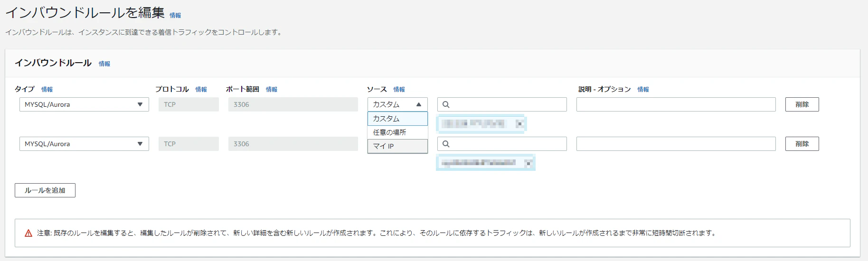Open the first rule's MYSQL/Aurora type dropdown
868x261 pixels.
84,104
